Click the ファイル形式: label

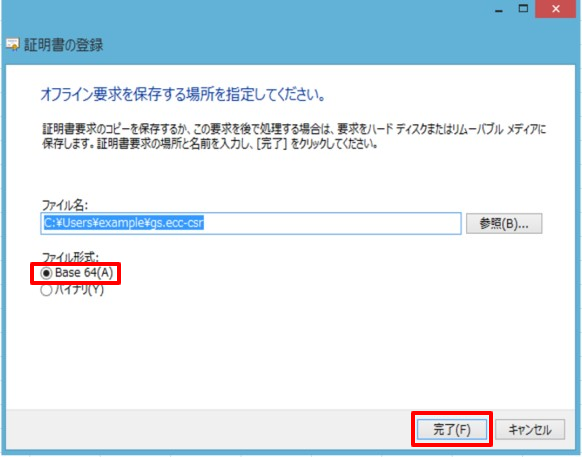tap(70, 257)
